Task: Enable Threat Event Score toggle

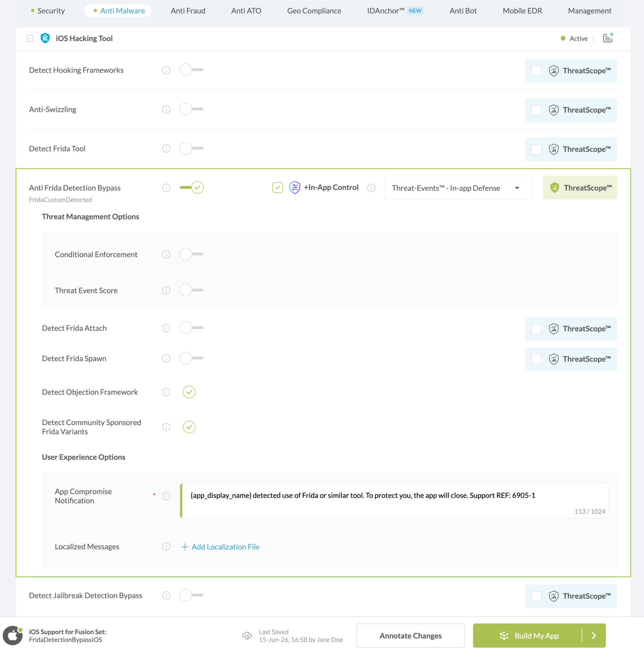Action: click(191, 290)
